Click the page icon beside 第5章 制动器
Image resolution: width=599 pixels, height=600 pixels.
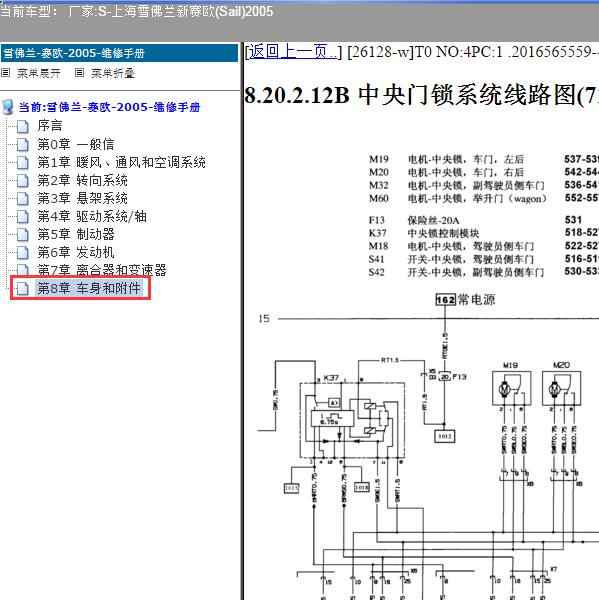[23, 234]
